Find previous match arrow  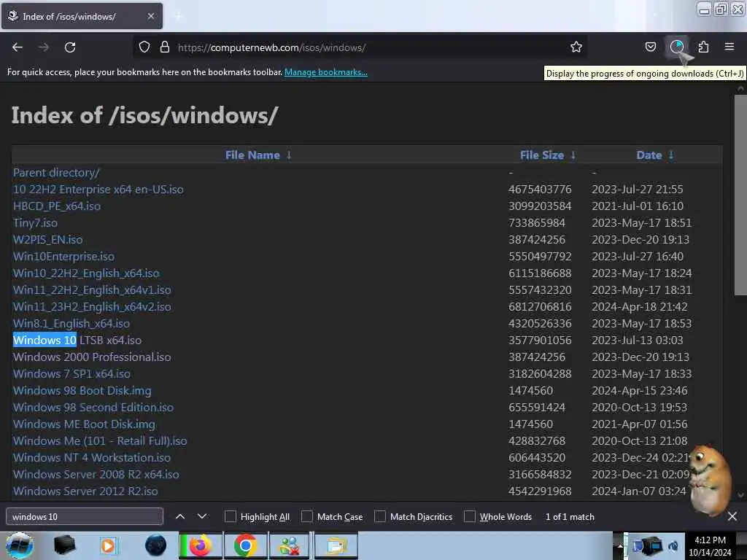tap(180, 516)
